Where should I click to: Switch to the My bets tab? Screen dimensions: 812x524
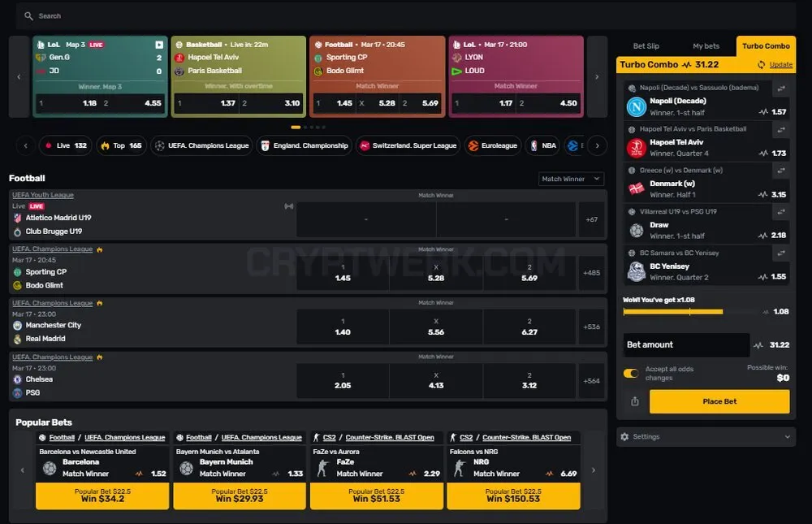[x=706, y=46]
